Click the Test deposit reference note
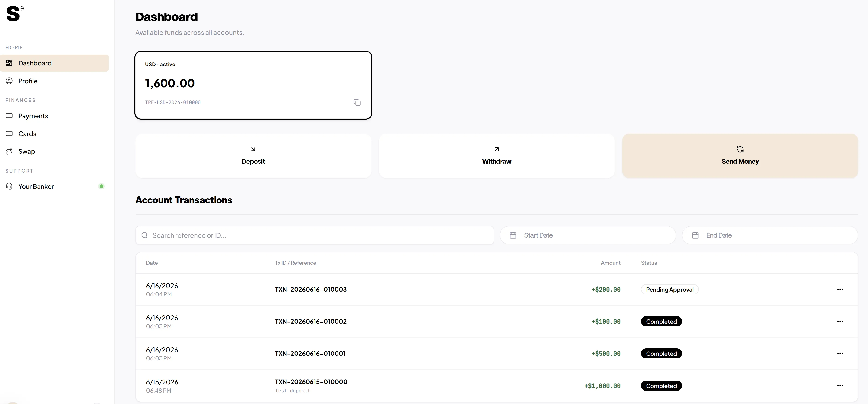The width and height of the screenshot is (868, 404). point(293,391)
